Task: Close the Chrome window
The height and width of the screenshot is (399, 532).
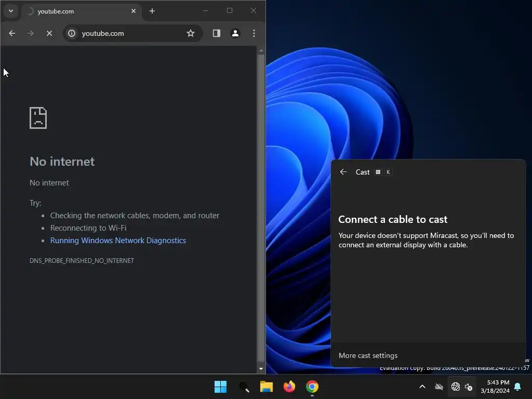Action: [254, 11]
